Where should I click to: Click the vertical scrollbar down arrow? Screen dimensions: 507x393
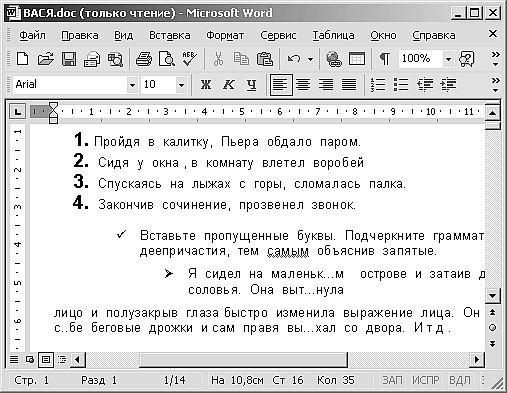492,295
